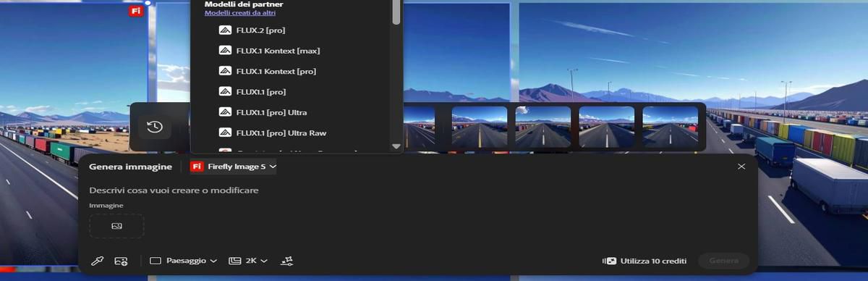Click the Fi badge on top-left generated image
Viewport: 868px width, 281px height.
135,11
